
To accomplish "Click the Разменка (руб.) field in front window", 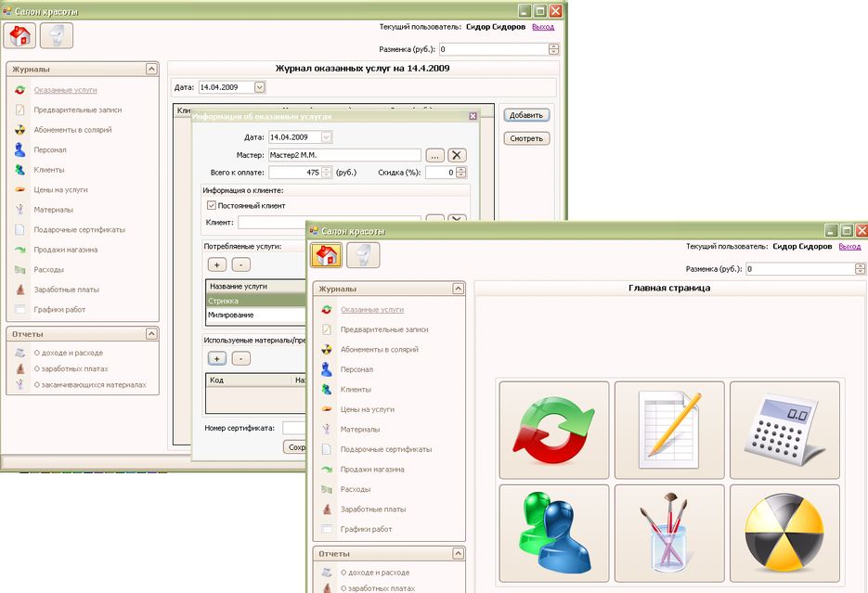I will pos(800,269).
